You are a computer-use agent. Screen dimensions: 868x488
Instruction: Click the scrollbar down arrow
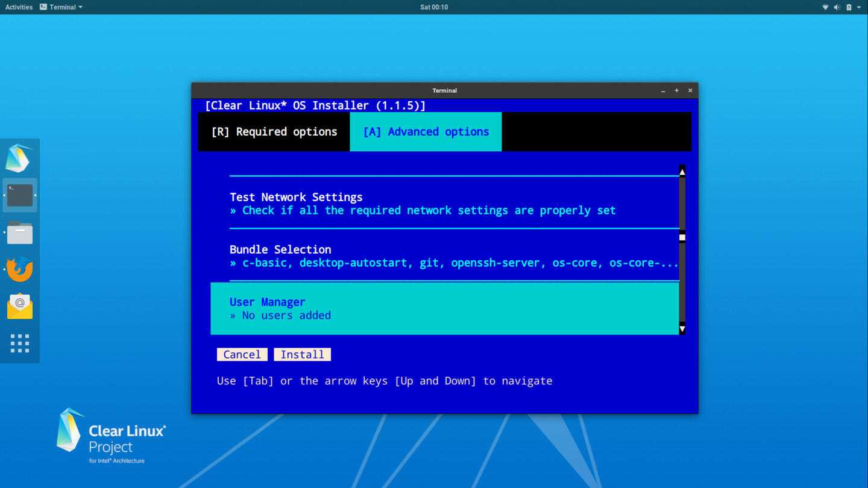[682, 328]
